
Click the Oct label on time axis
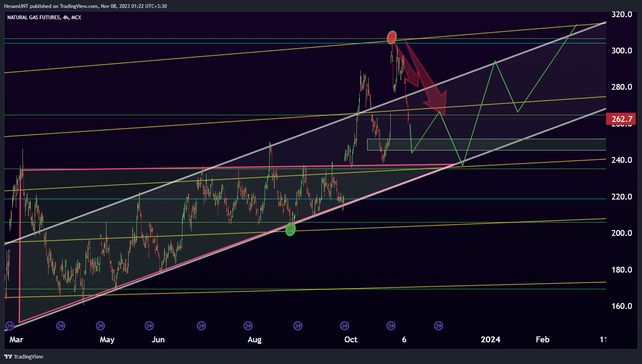351,339
